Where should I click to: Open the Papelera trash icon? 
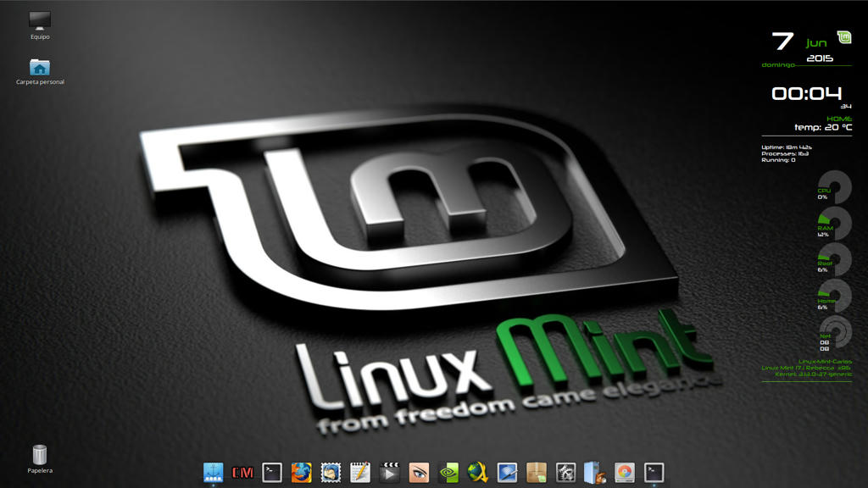pos(40,455)
